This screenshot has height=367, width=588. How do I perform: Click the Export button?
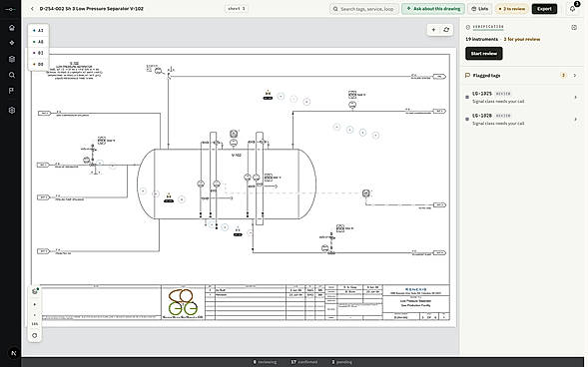(x=544, y=9)
